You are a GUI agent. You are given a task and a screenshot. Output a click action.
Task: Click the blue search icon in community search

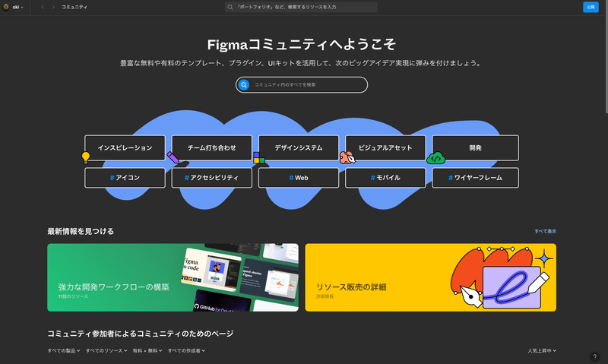[x=244, y=84]
